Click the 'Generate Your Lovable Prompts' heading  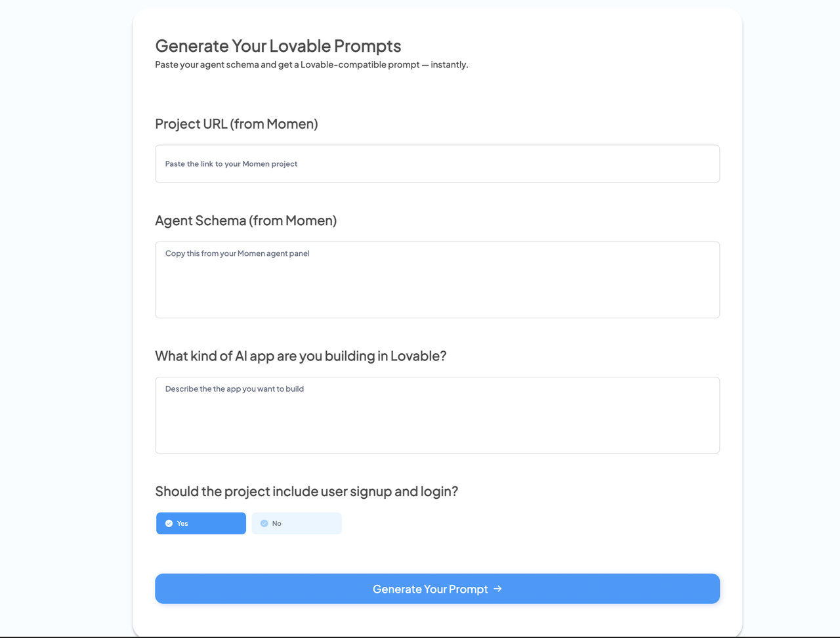(278, 46)
